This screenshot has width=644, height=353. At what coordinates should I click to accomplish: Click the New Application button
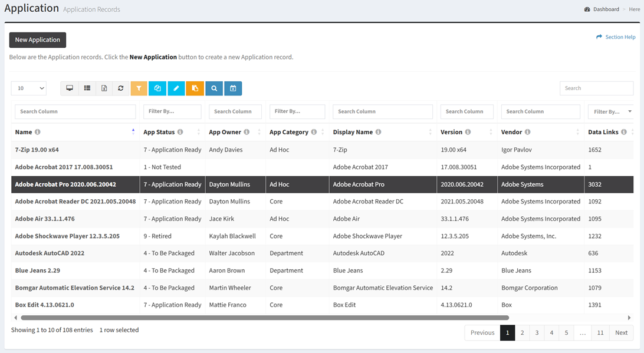click(x=38, y=40)
